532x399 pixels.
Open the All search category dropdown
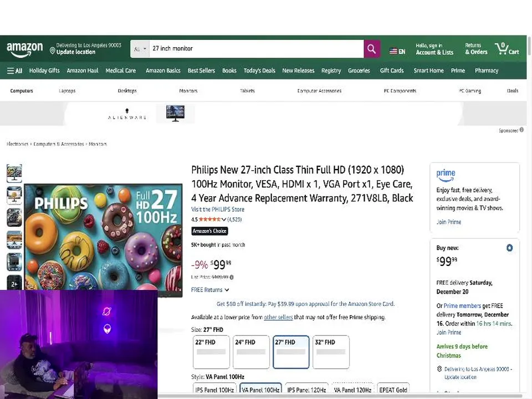(140, 49)
